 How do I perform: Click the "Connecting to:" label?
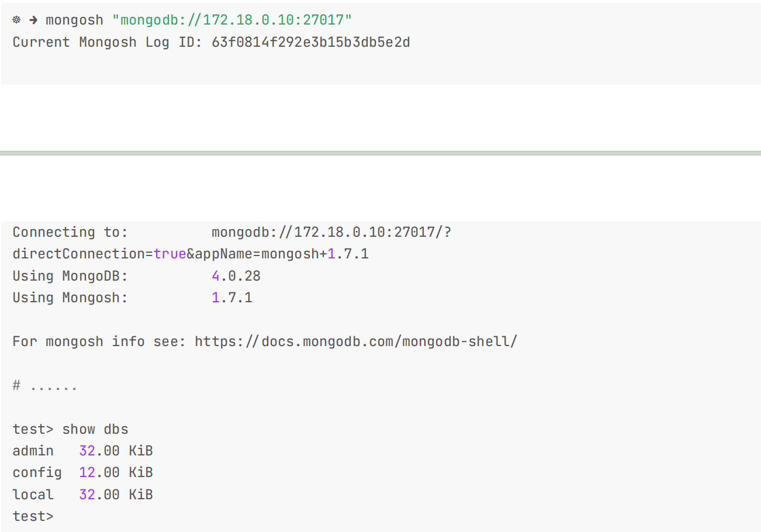pos(70,232)
